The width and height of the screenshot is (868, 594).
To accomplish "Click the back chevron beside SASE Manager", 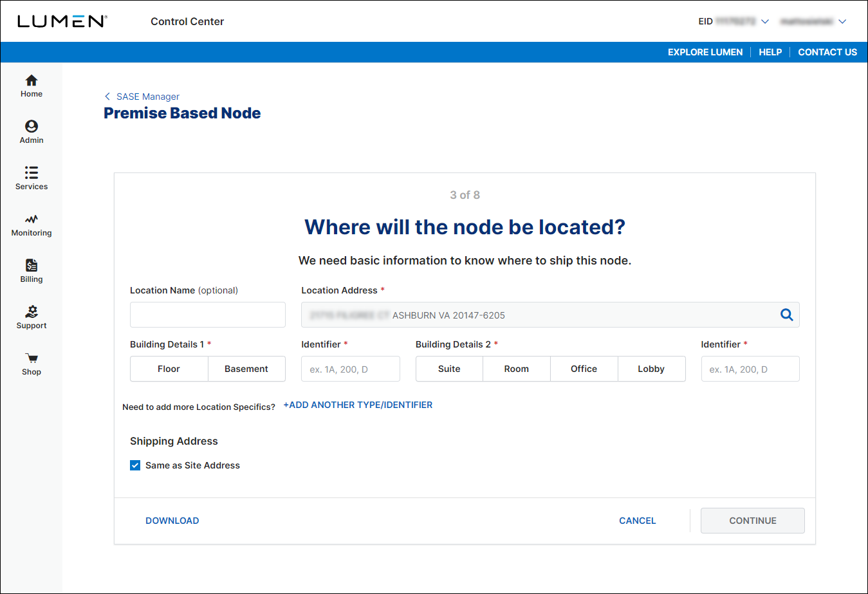I will click(107, 97).
